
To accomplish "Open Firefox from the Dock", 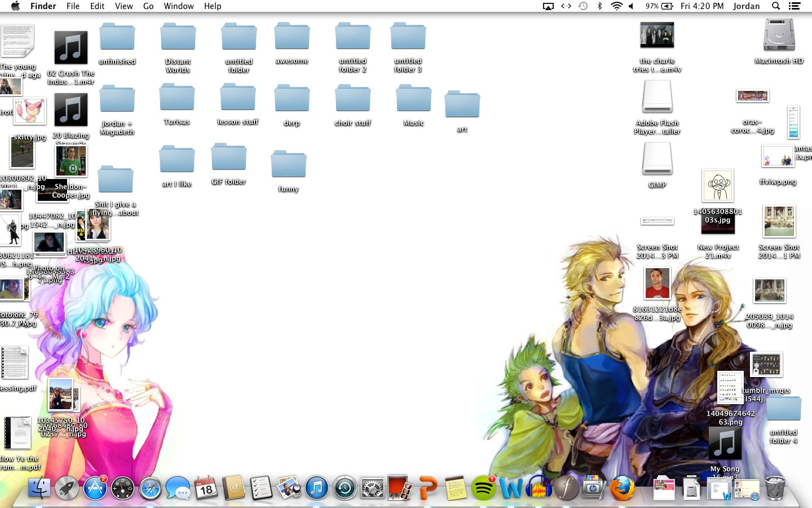I will 623,488.
